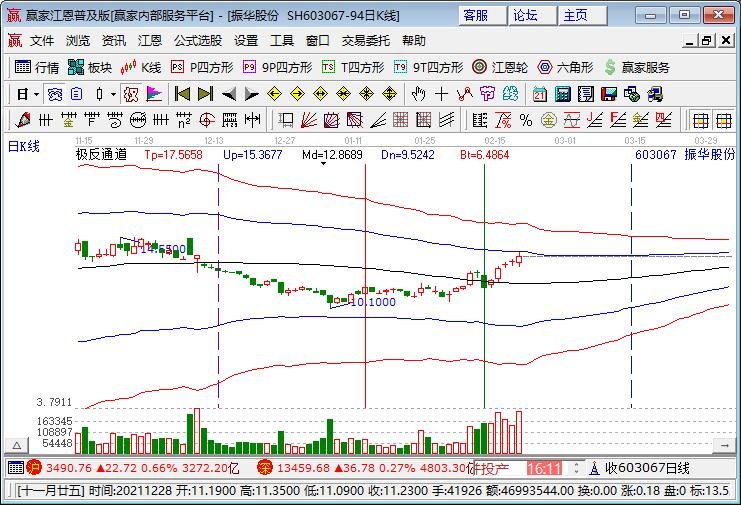Screen dimensions: 741x505
Task: Switch to the K线 chart view
Action: 141,68
